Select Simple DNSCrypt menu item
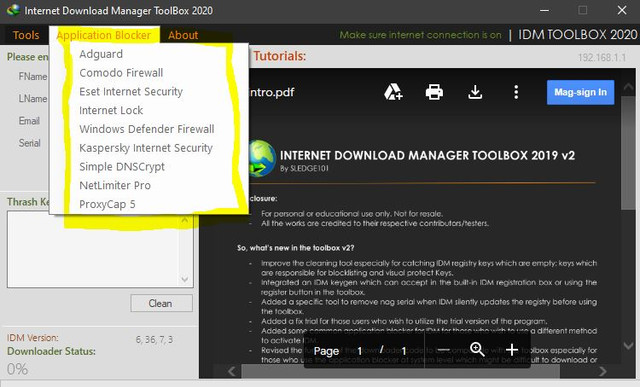640x387 pixels. 122,167
